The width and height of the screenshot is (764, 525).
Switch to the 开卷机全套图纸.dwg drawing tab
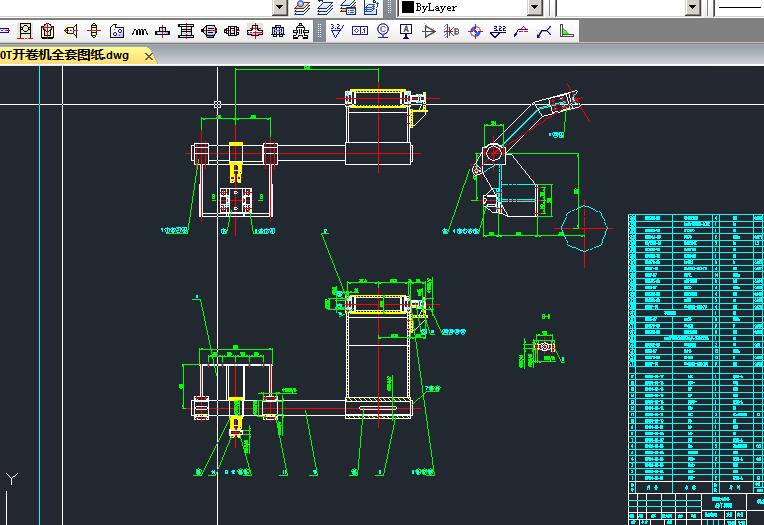(65, 55)
